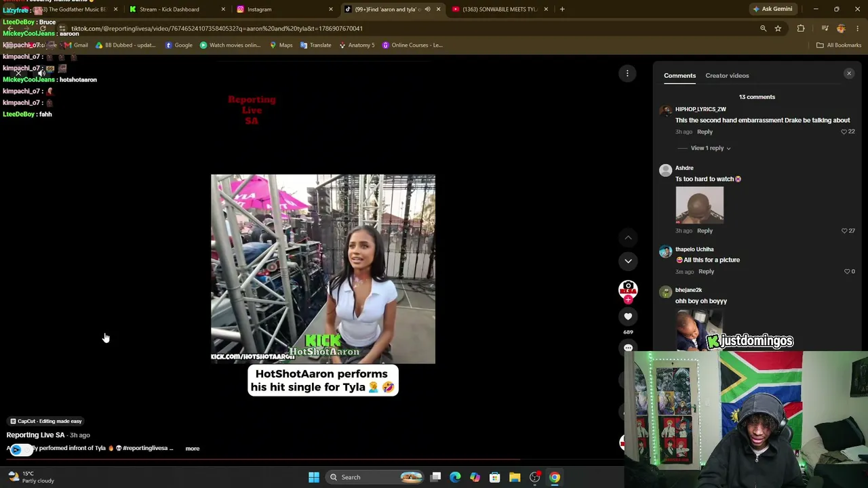
Task: Bookmark this page with the star icon
Action: click(x=778, y=28)
